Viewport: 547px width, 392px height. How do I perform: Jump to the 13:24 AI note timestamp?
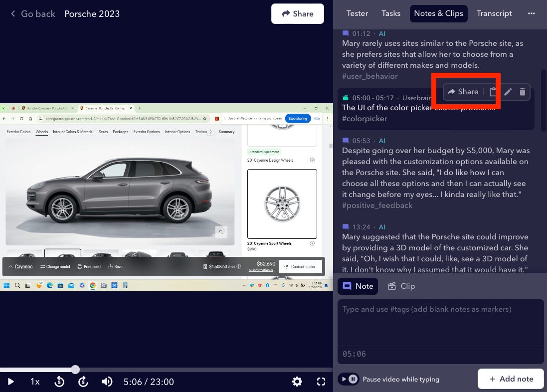point(361,227)
